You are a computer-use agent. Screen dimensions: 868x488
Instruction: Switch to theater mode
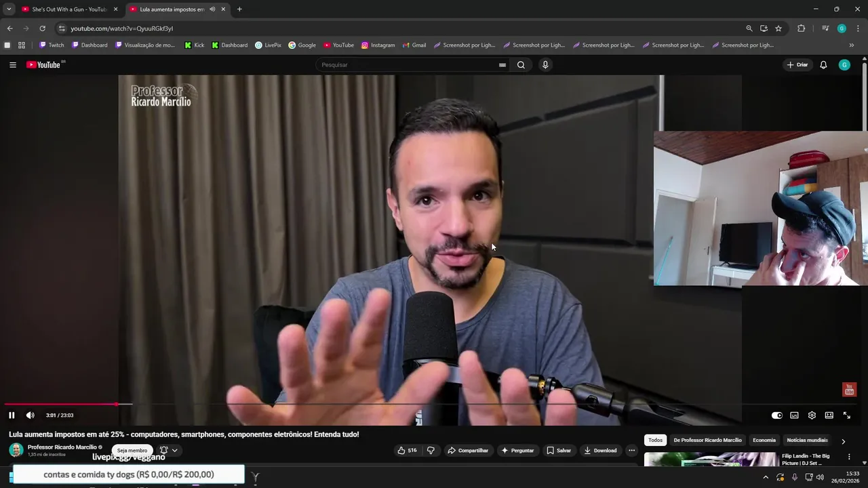[829, 415]
